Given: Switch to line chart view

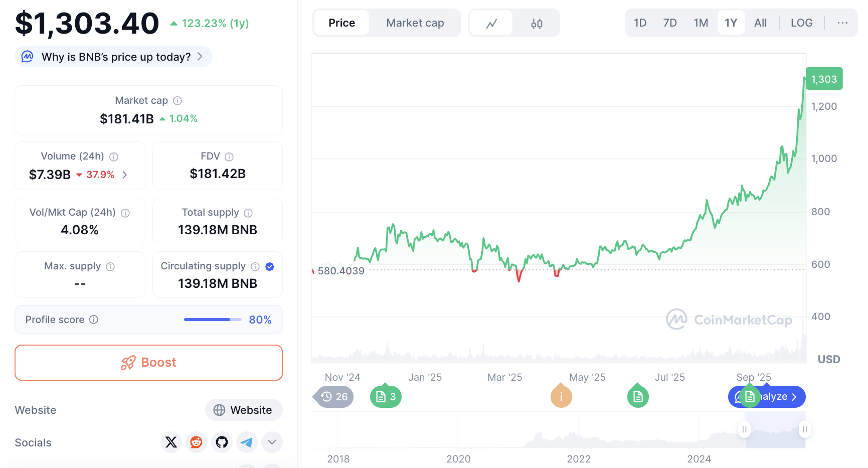Looking at the screenshot, I should [491, 23].
